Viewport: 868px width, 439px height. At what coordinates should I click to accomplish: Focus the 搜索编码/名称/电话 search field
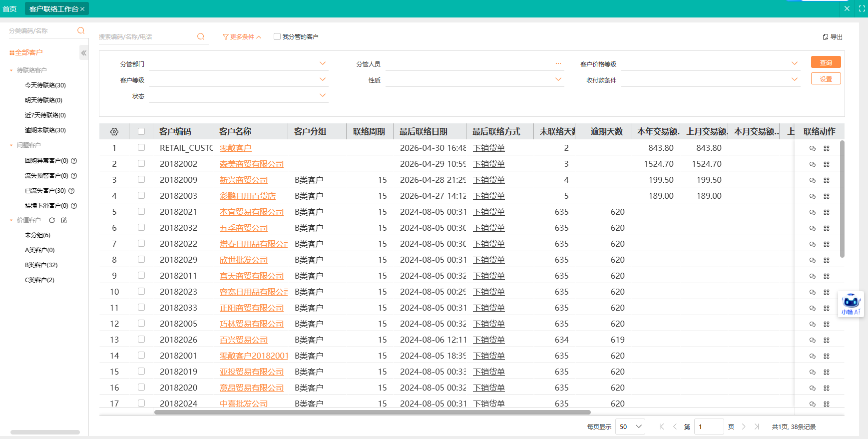147,37
